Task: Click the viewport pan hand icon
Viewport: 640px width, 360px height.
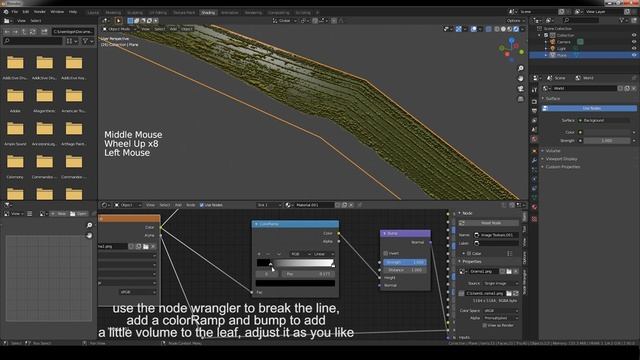Action: (521, 78)
